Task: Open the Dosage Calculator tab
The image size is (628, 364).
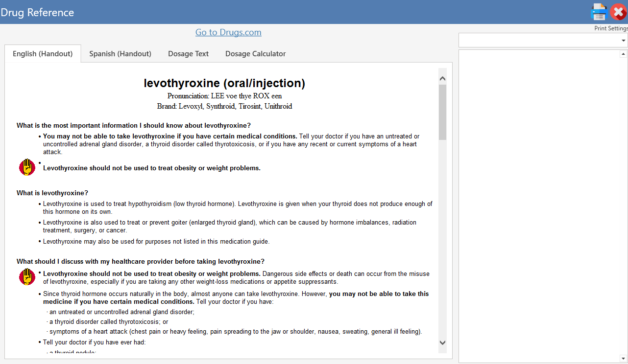Action: tap(255, 54)
